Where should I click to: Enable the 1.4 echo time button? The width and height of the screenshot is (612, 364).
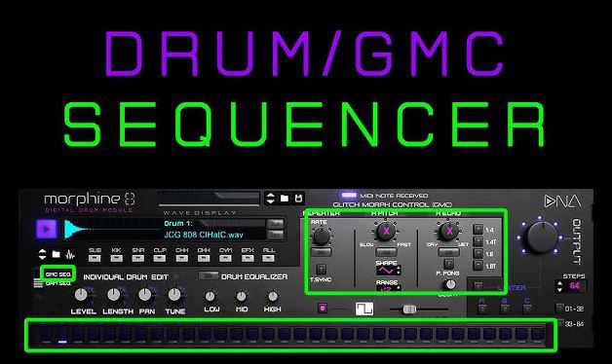coord(478,229)
